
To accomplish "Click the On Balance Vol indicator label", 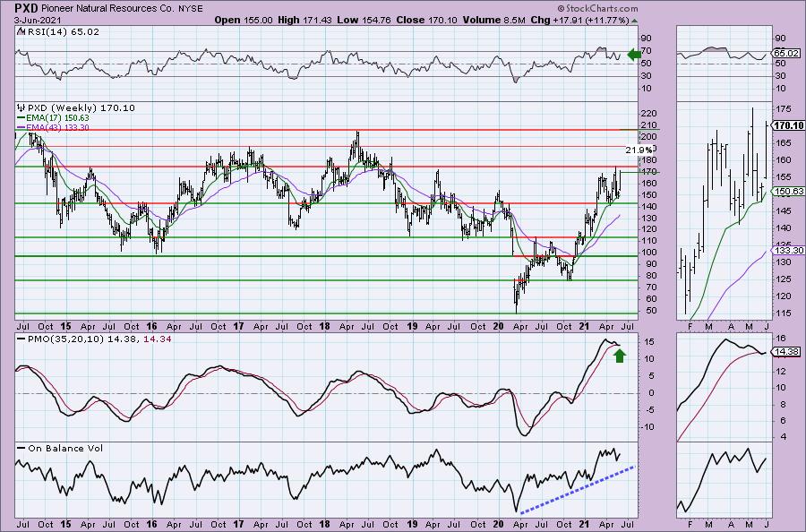I will click(x=65, y=448).
